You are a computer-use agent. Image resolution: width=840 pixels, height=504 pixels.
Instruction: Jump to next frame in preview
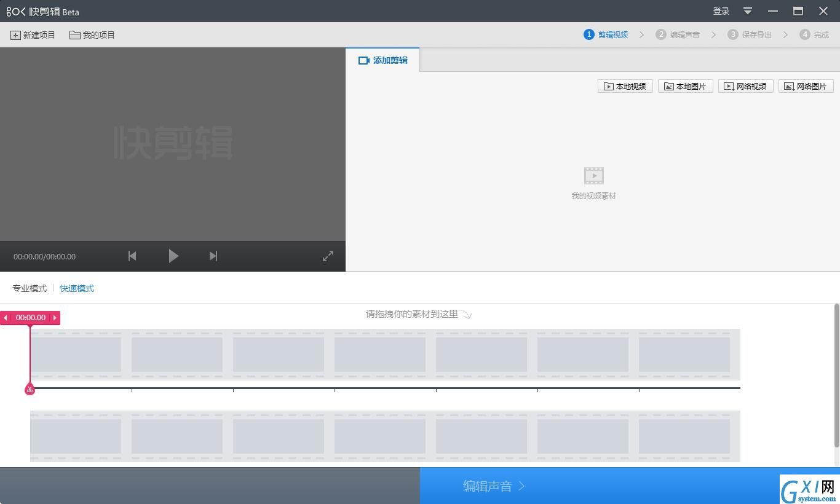tap(213, 256)
